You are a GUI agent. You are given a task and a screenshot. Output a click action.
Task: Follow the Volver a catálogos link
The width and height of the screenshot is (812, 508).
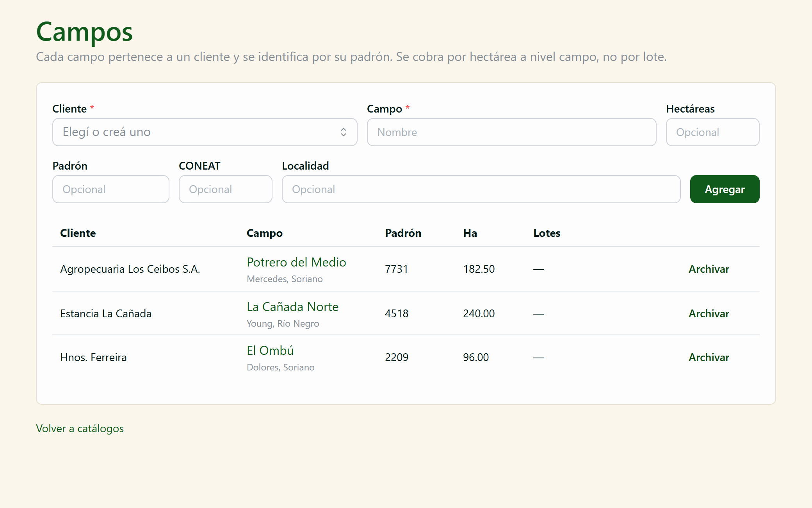80,429
